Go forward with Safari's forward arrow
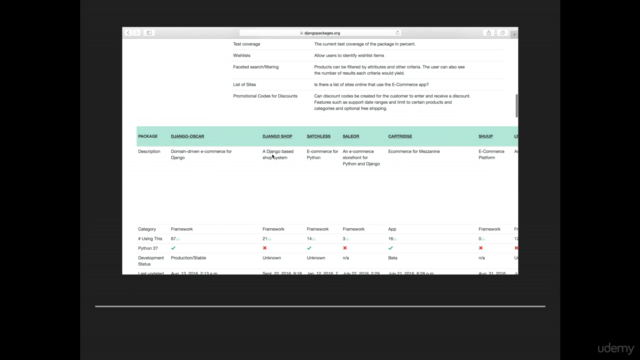Screen dimensions: 640x360 pyautogui.click(x=137, y=33)
